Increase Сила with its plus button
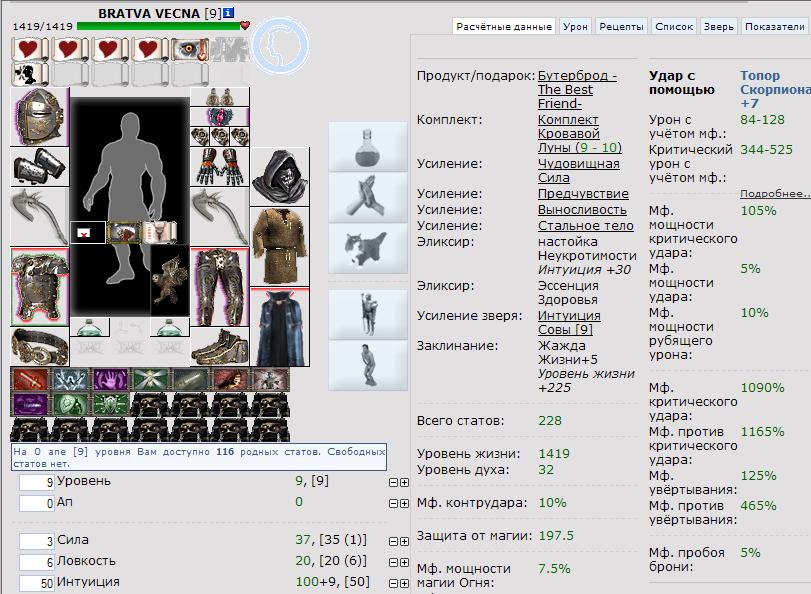The height and width of the screenshot is (594, 811). [x=404, y=541]
